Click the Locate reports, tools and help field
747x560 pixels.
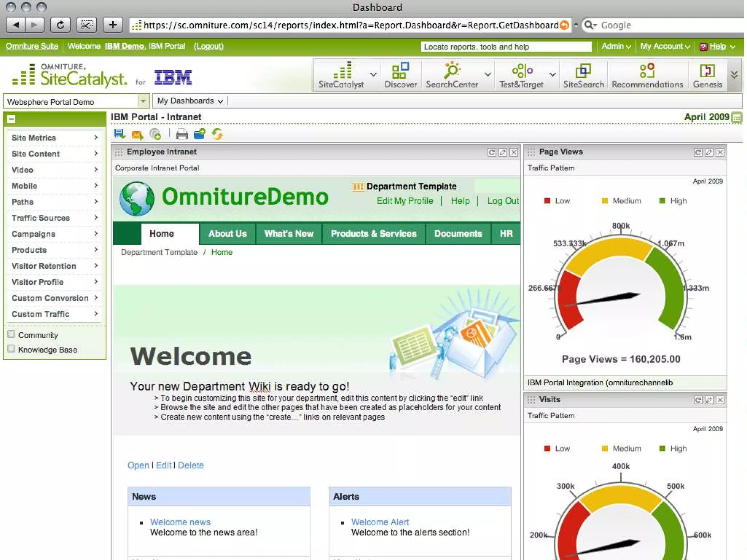click(506, 47)
